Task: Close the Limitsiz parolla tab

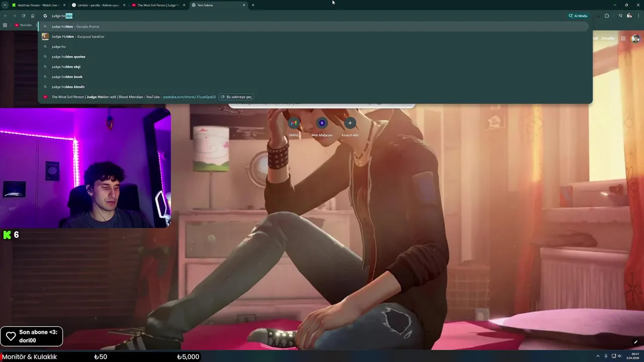Action: [124, 5]
